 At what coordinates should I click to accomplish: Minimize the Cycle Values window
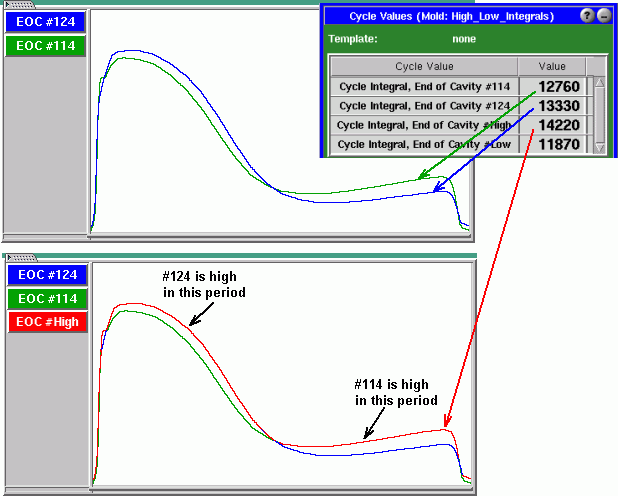tap(604, 16)
